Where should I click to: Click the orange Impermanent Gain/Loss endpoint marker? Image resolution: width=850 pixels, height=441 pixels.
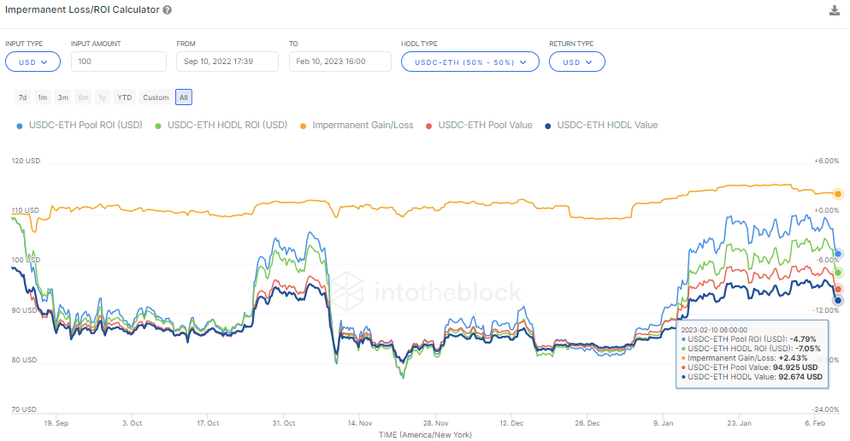[x=838, y=193]
